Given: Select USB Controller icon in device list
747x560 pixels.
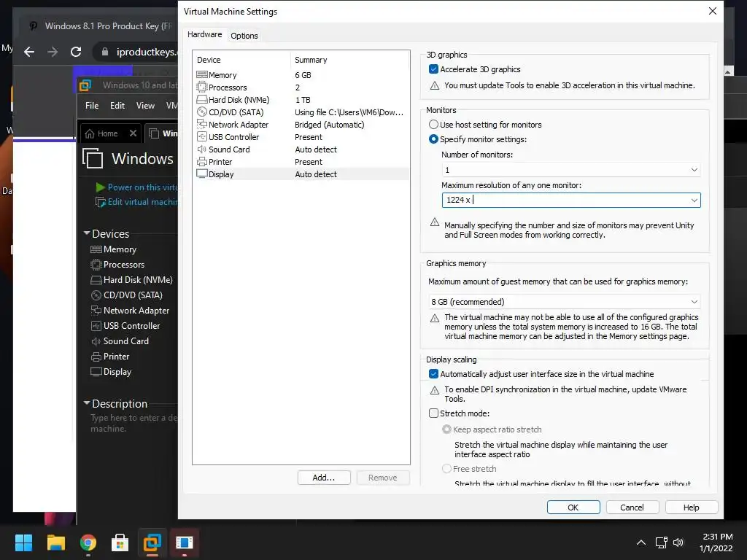Looking at the screenshot, I should click(202, 136).
